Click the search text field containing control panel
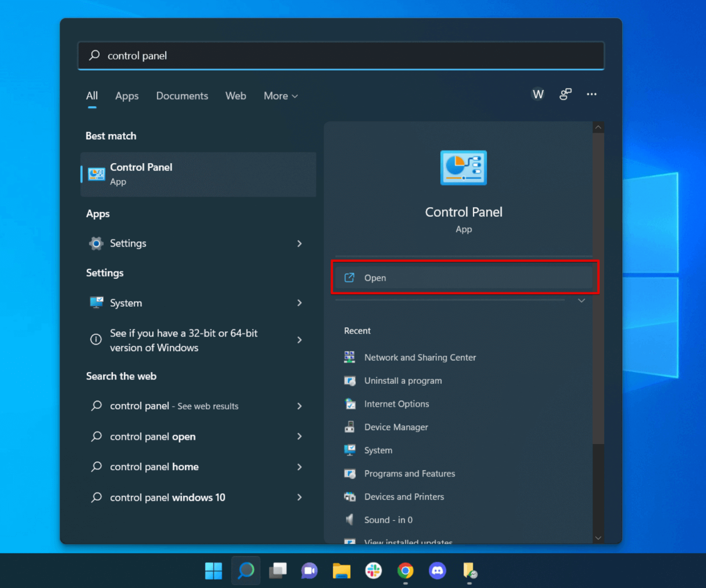Viewport: 706px width, 588px height. click(x=341, y=56)
